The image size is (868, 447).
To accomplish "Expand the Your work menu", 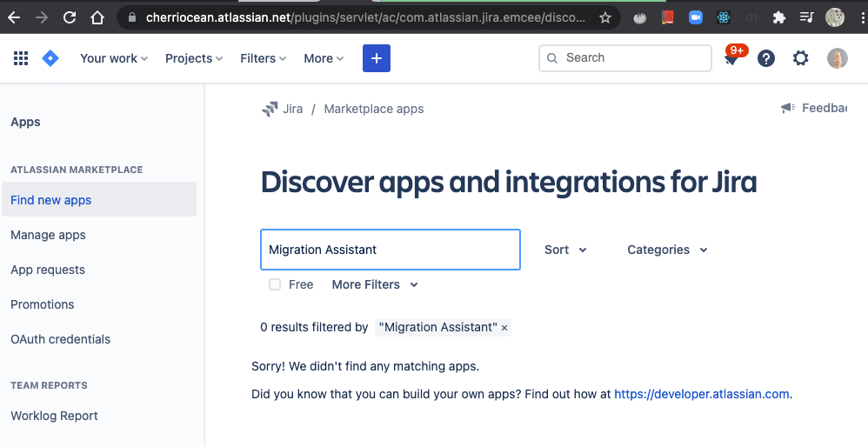I will click(114, 58).
